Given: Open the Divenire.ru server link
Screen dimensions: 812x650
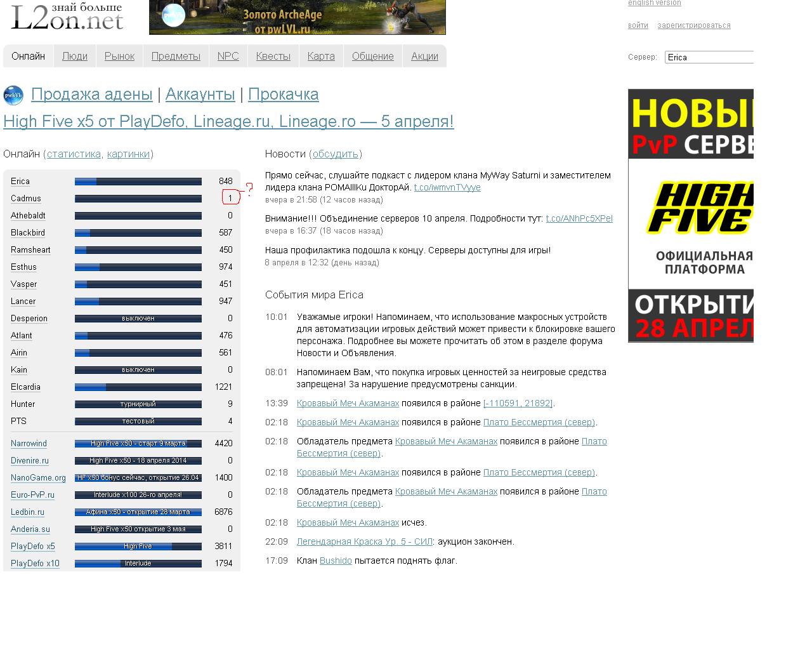Looking at the screenshot, I should tap(30, 461).
